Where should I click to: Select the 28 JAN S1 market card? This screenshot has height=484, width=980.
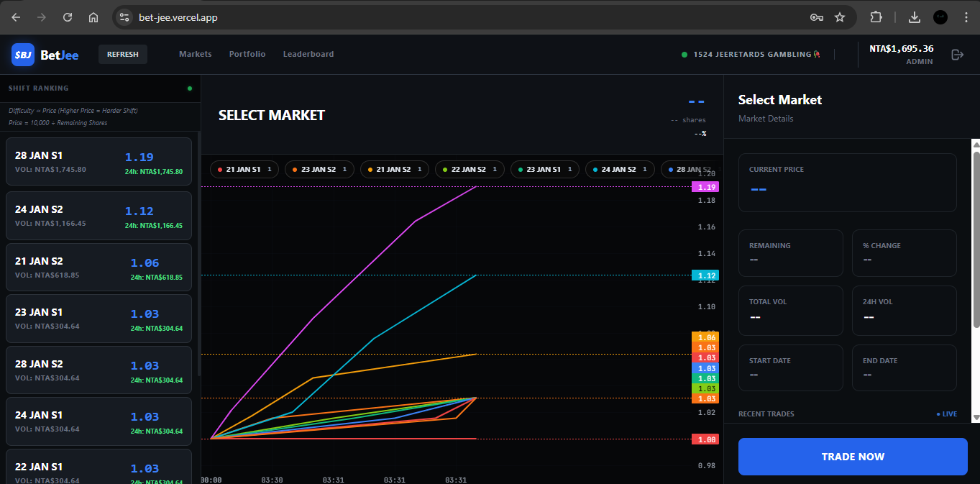pyautogui.click(x=99, y=162)
